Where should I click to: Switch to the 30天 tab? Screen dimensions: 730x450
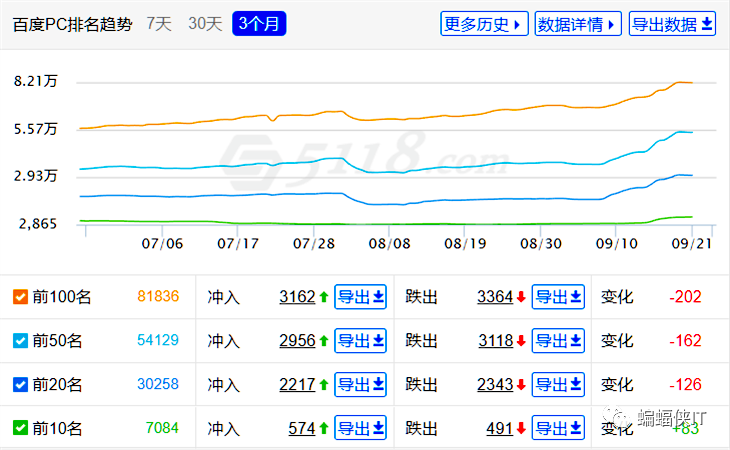[205, 24]
